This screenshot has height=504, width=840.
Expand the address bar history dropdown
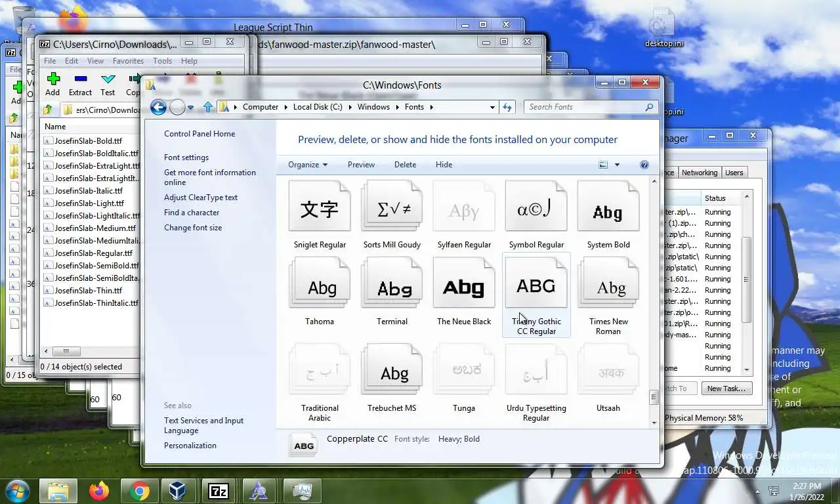492,107
